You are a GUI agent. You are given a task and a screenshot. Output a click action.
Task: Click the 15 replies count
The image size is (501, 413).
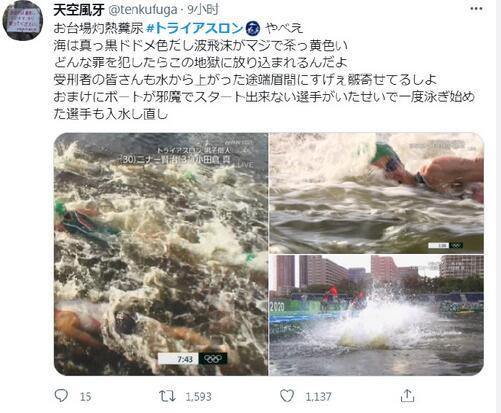click(x=85, y=397)
